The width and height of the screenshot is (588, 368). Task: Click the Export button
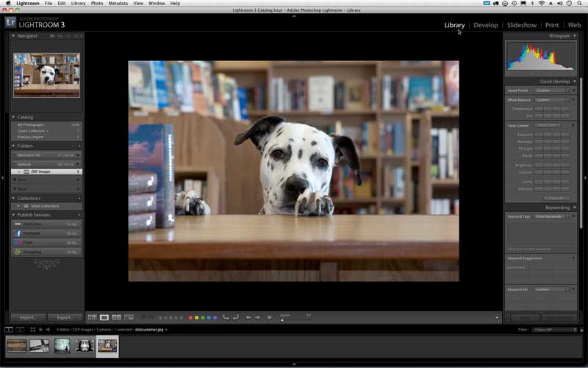coord(65,317)
